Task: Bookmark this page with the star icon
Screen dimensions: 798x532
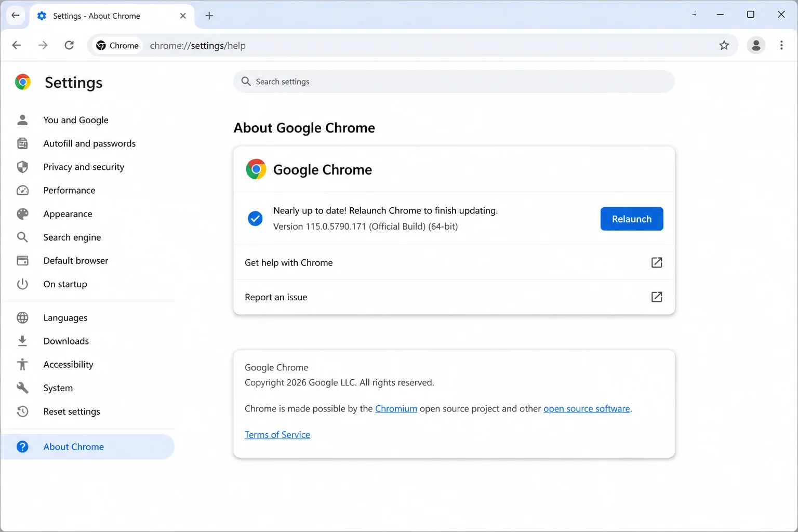Action: click(x=724, y=45)
